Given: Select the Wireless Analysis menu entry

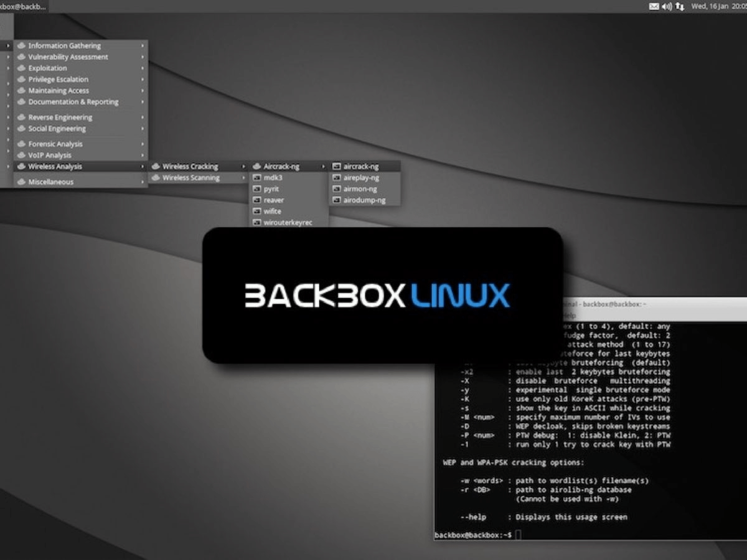Looking at the screenshot, I should [81, 166].
